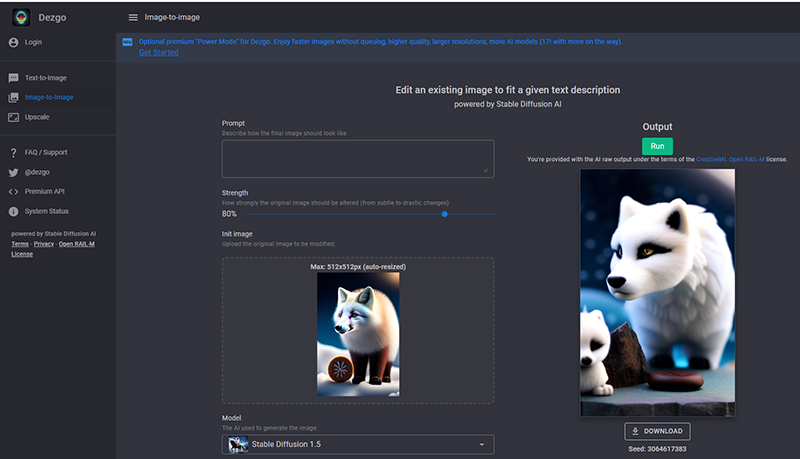Screen dimensions: 800x459
Task: Click the green Run button
Action: pos(657,146)
